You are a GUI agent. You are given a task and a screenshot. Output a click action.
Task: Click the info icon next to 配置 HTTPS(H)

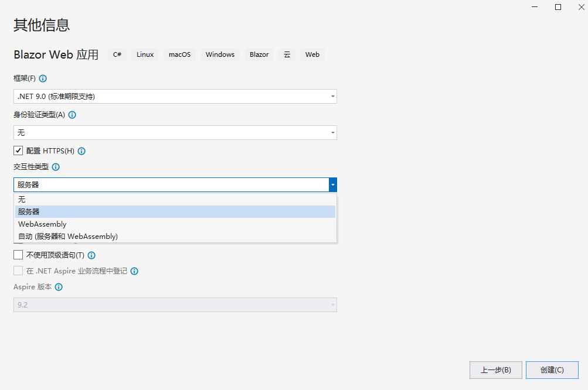[81, 151]
